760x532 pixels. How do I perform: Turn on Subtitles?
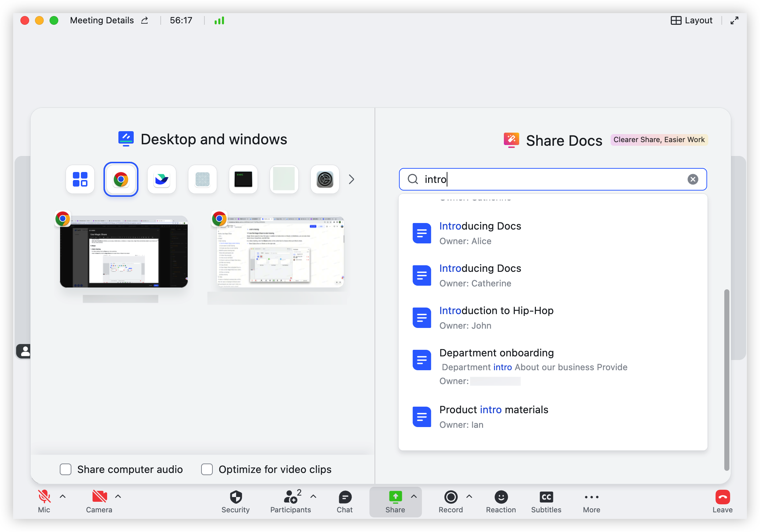point(546,502)
